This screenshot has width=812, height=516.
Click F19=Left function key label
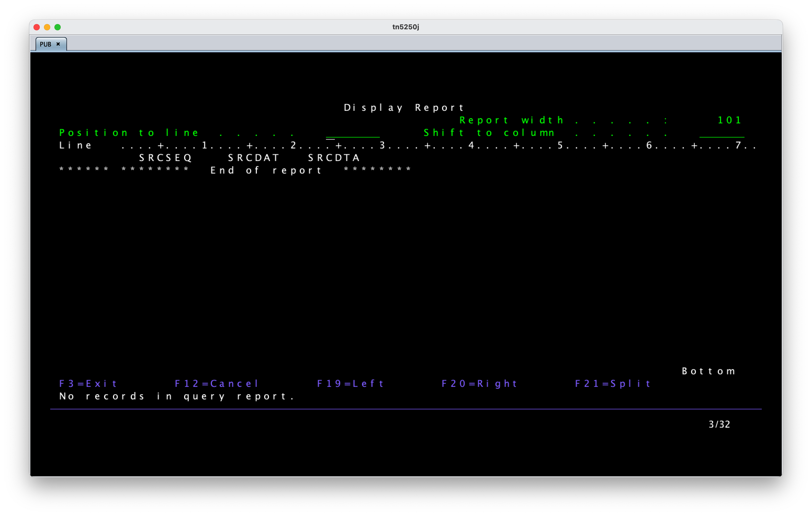coord(350,383)
